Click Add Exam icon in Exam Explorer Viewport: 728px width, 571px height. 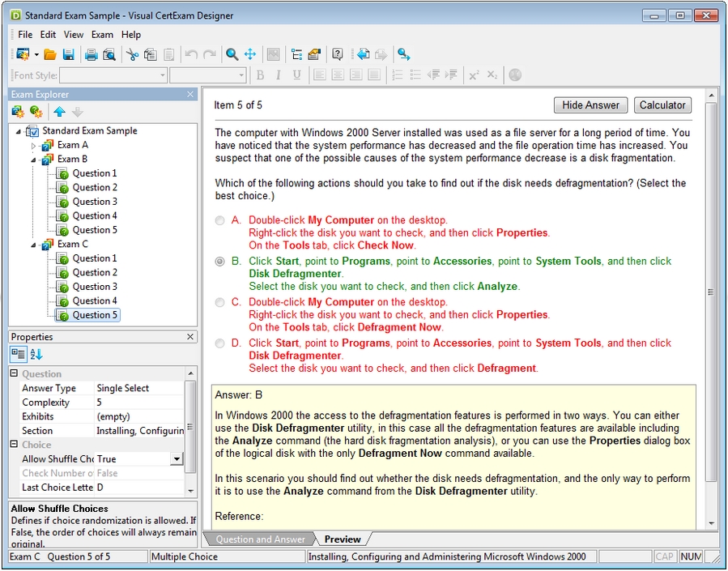[x=18, y=112]
